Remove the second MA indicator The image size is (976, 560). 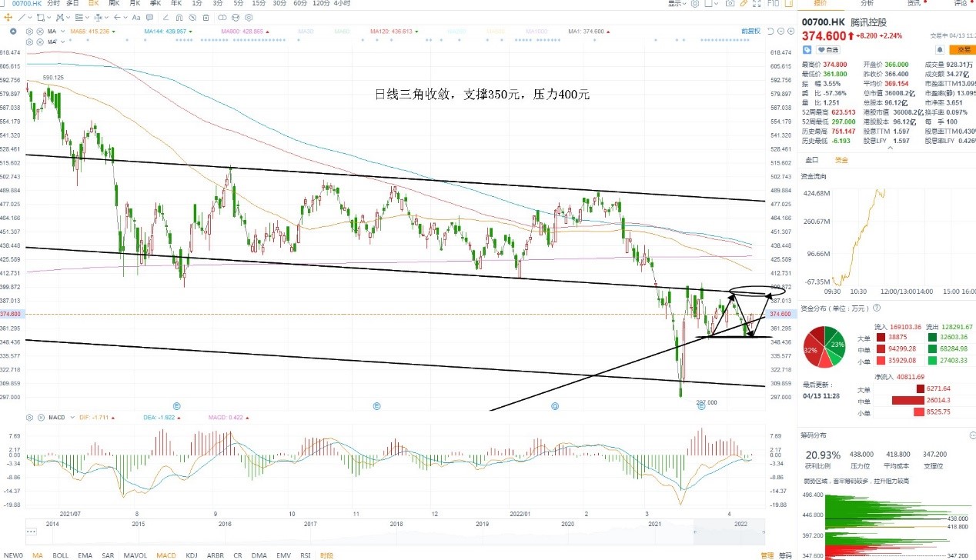tap(40, 42)
